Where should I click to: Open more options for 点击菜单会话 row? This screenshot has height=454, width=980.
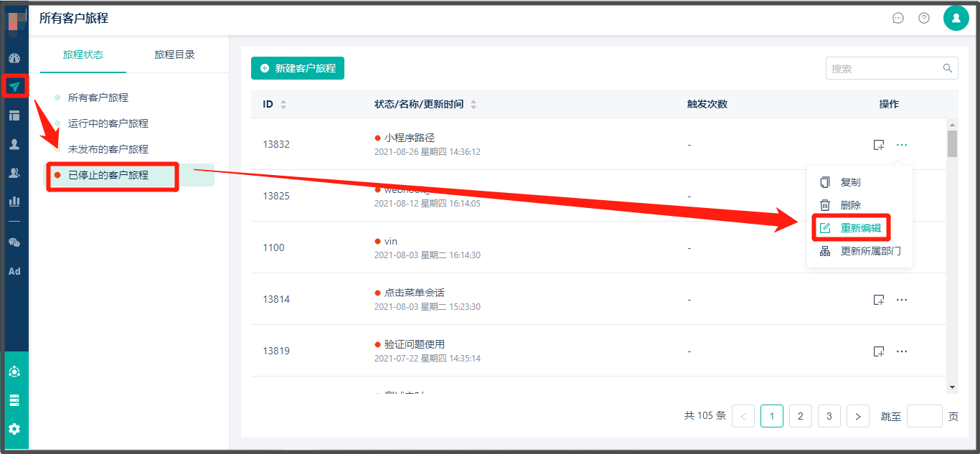click(902, 300)
